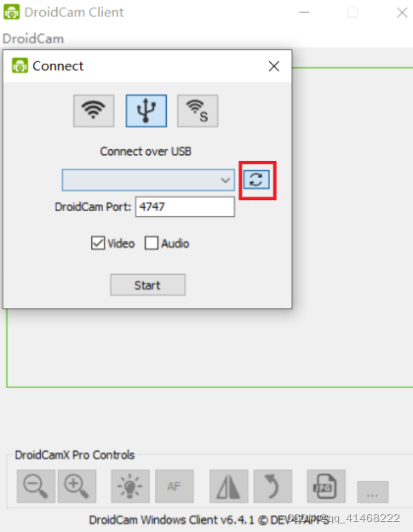
Task: Click the zoom out magnifier icon
Action: [36, 486]
